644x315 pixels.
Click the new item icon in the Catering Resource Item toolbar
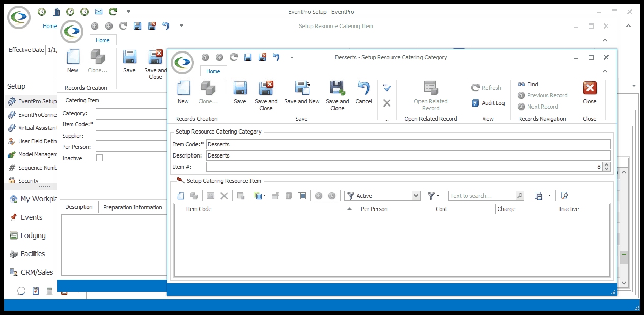[181, 196]
